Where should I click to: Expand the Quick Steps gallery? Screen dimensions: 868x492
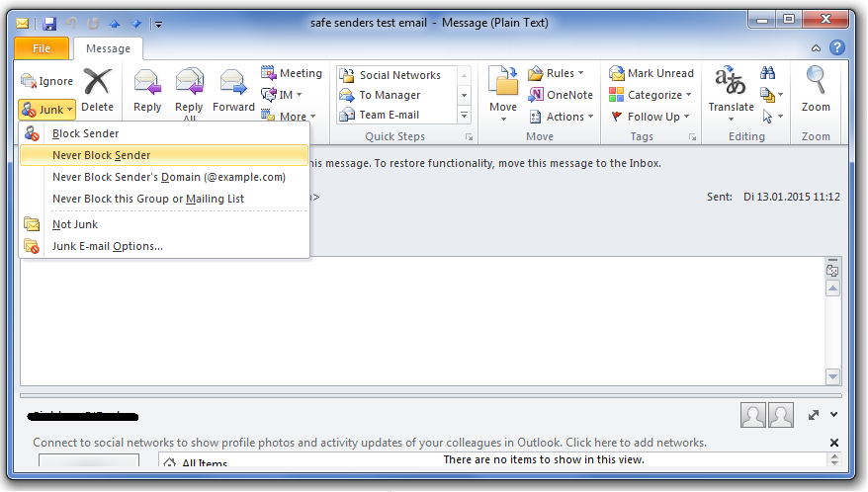click(464, 116)
